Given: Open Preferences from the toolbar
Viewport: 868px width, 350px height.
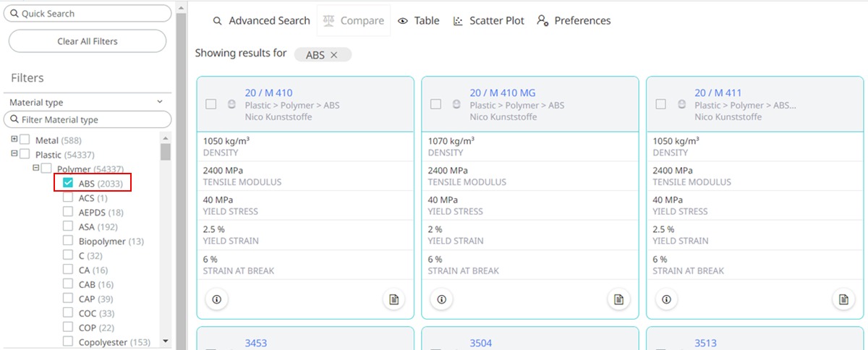Looking at the screenshot, I should 574,21.
